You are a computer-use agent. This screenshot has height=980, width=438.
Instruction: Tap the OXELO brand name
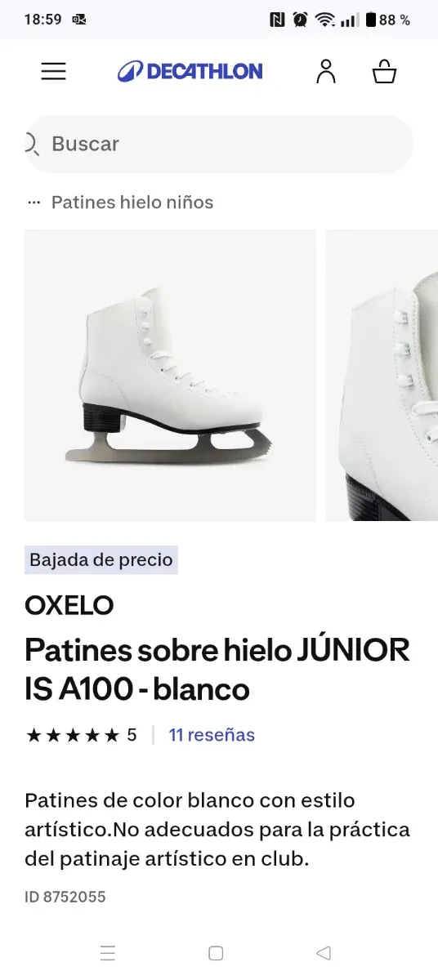point(69,605)
